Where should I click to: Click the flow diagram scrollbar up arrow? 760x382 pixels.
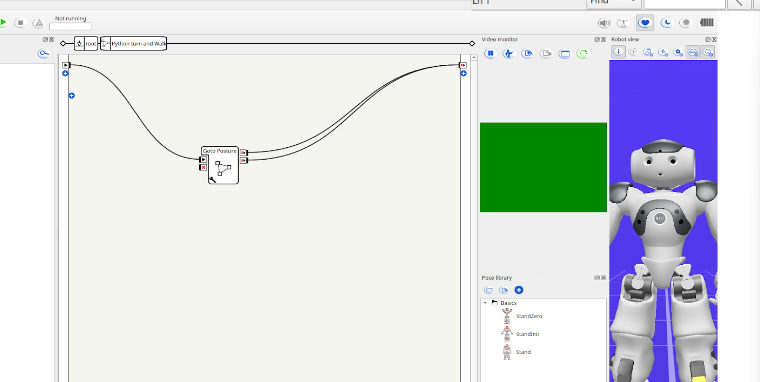pyautogui.click(x=474, y=58)
